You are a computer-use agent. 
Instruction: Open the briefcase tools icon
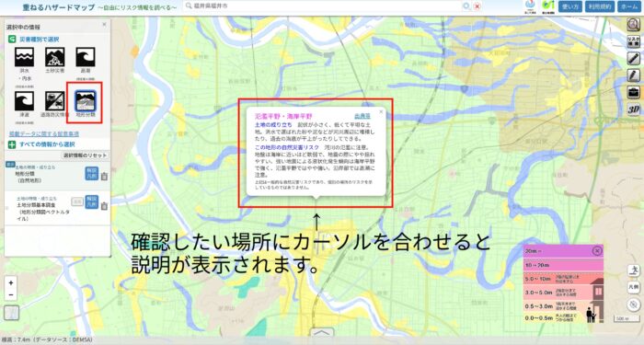(x=634, y=92)
